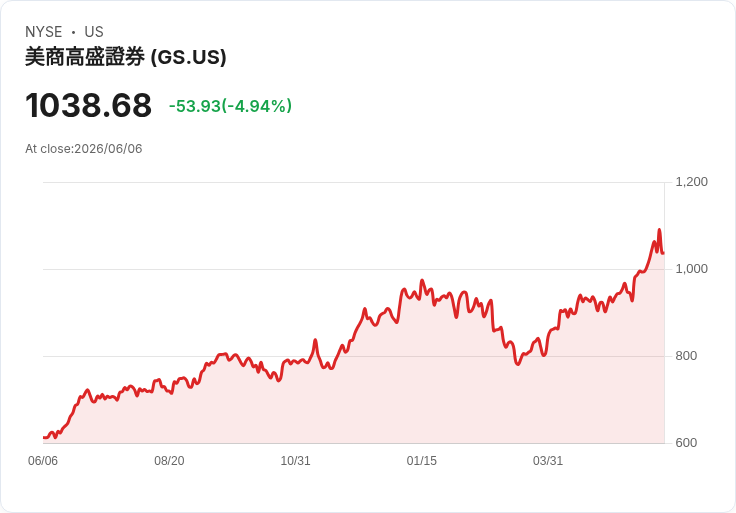736x513 pixels.
Task: Click the At close:2026/06/06 timestamp
Action: tap(84, 149)
